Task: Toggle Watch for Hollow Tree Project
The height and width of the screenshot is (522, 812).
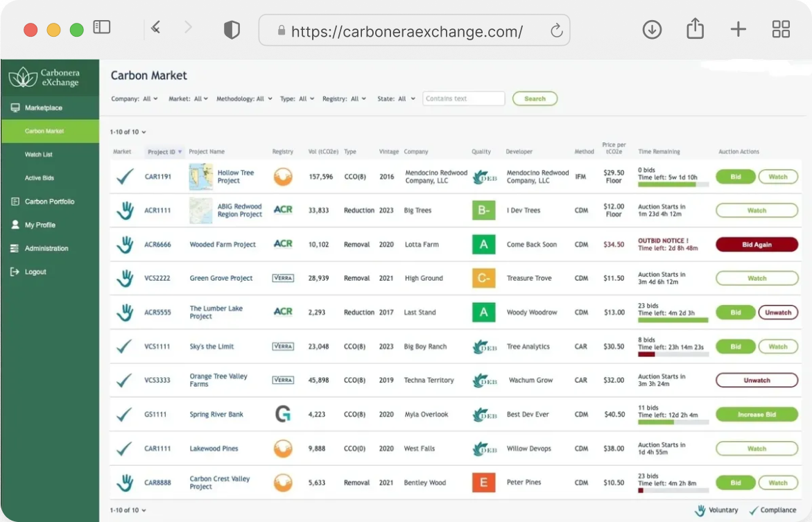Action: pos(777,177)
